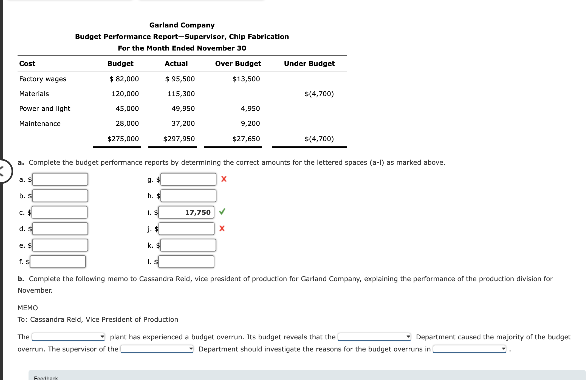The width and height of the screenshot is (588, 380).
Task: Open the budget overruns reason dropdown
Action: coord(469,349)
